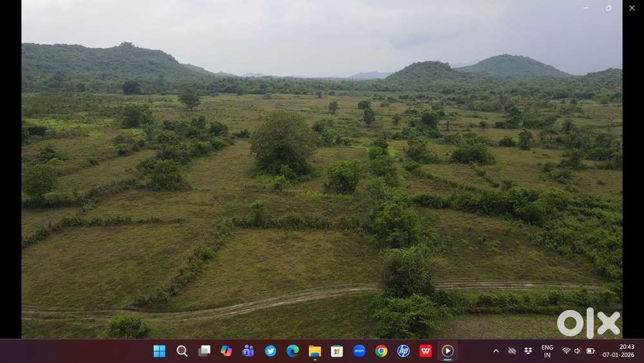
Task: Click the taskbar Search magnifier icon
Action: [x=182, y=351]
